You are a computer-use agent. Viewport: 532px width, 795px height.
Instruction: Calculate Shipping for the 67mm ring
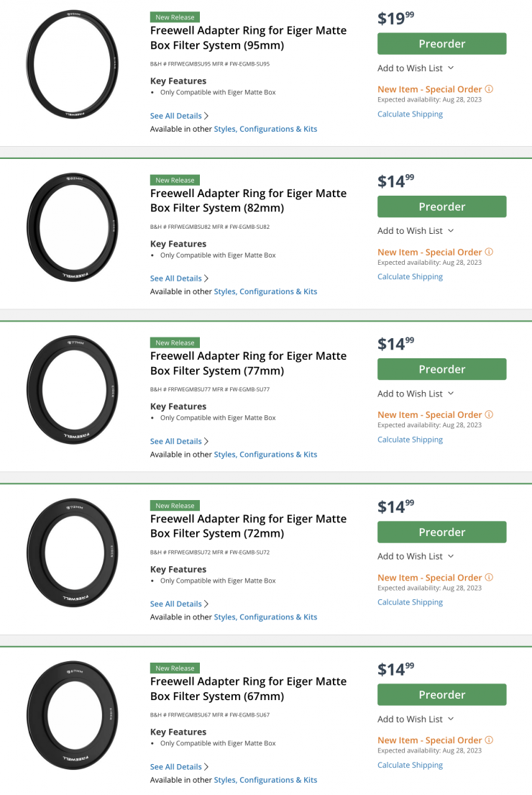[x=410, y=765]
